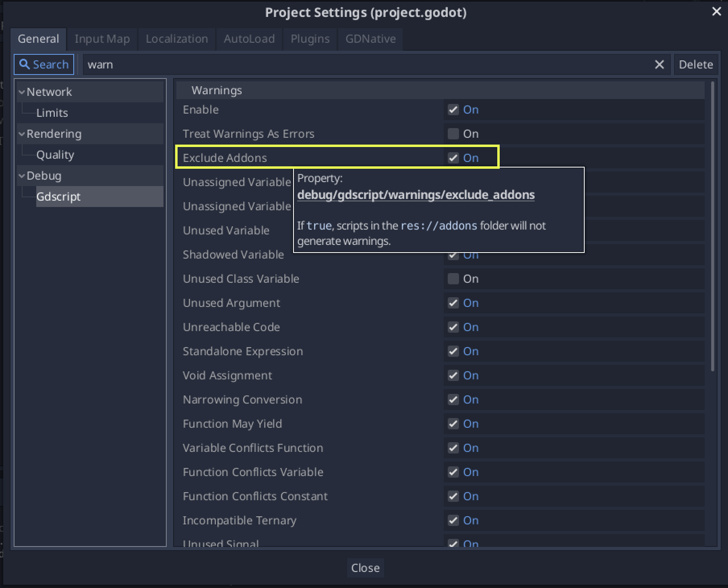Click the Search button
This screenshot has width=728, height=588.
click(x=44, y=64)
